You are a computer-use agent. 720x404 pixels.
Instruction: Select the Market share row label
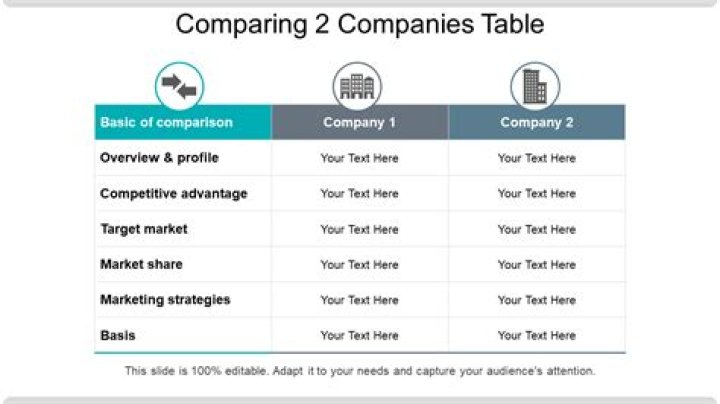(x=141, y=265)
